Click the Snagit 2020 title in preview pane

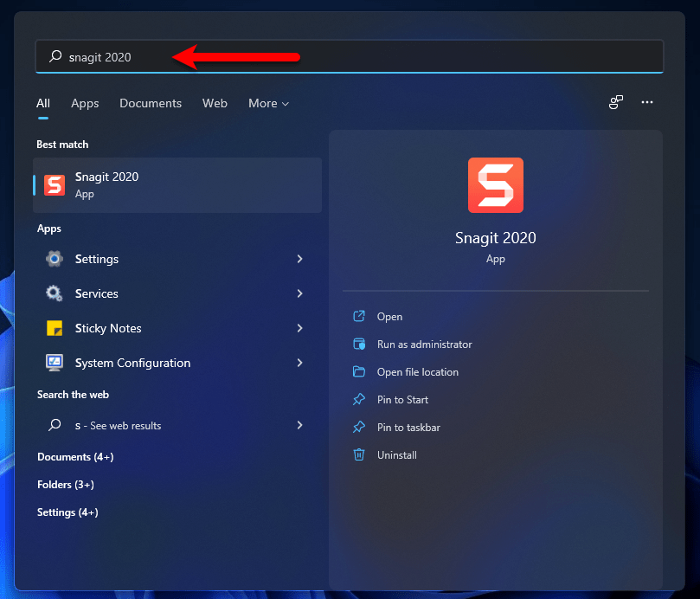coord(496,238)
